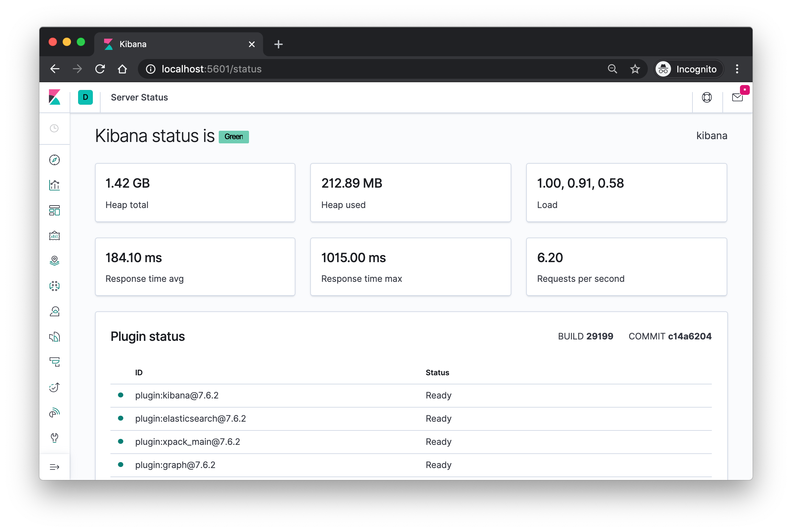The width and height of the screenshot is (792, 532).
Task: Reload the status page
Action: (x=100, y=69)
